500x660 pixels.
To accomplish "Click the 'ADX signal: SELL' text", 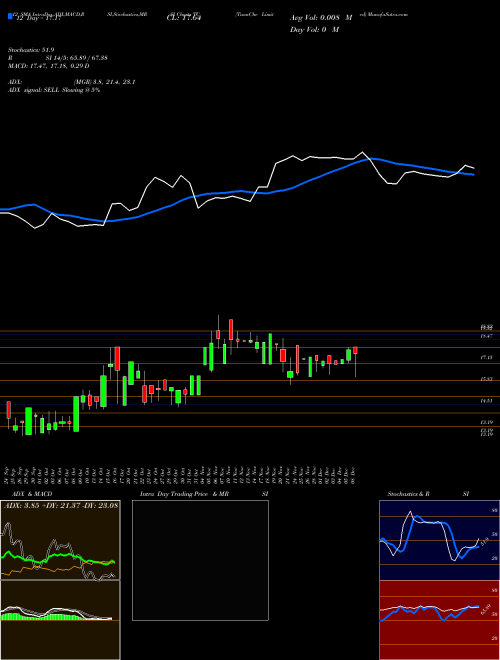I will 34,90.
